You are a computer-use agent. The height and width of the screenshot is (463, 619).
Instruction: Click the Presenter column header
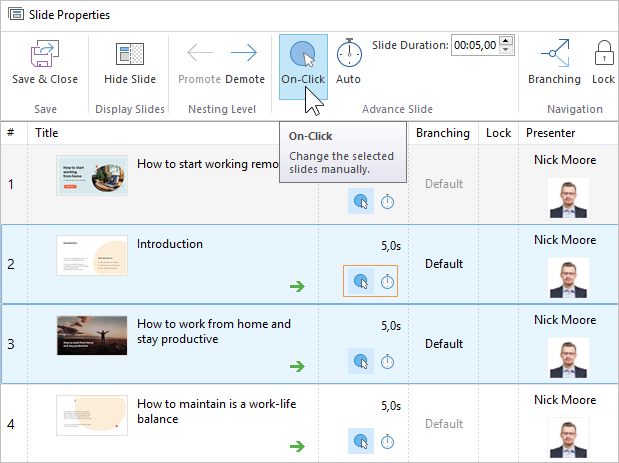(x=550, y=133)
